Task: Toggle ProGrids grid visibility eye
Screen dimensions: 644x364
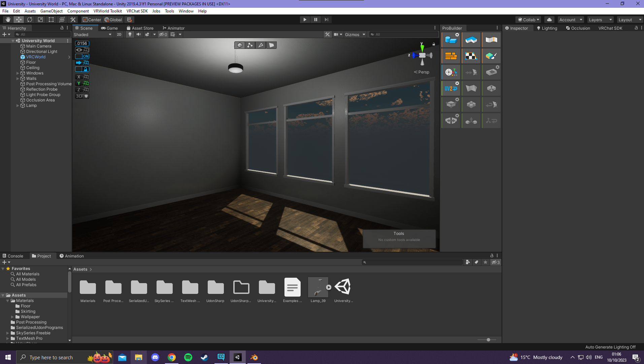Action: point(82,50)
